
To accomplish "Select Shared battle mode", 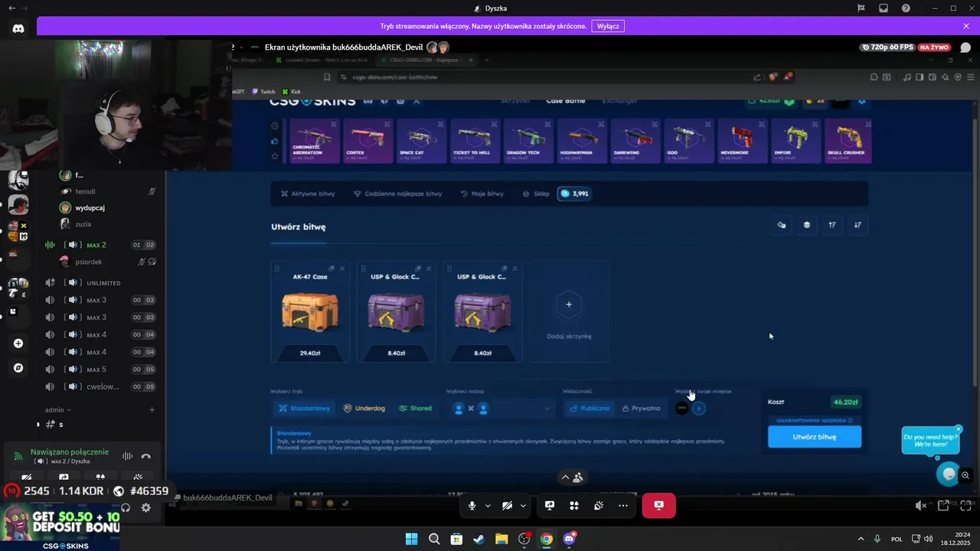I will click(x=415, y=409).
